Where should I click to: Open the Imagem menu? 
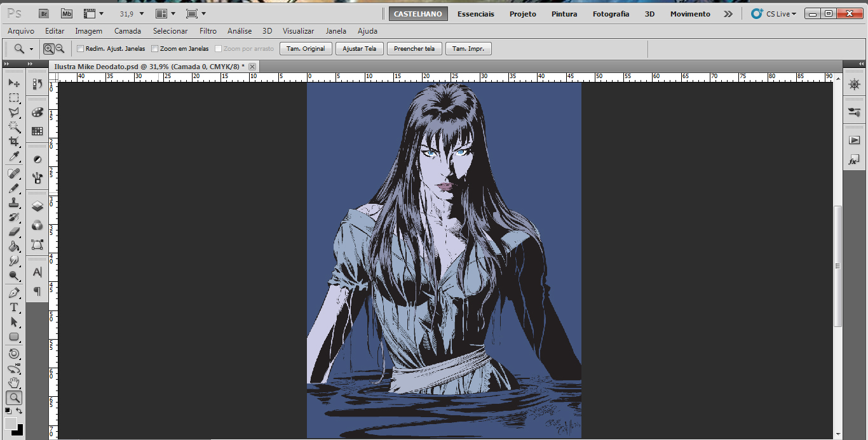[x=88, y=30]
